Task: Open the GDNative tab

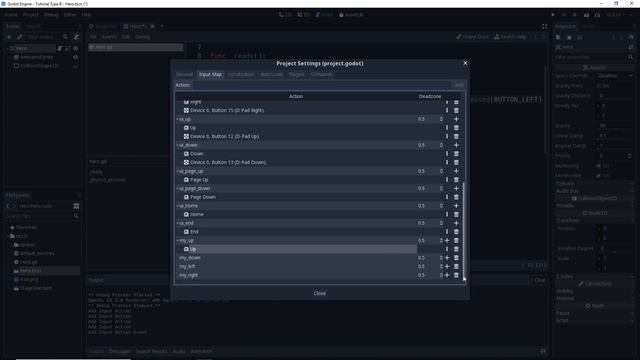Action: pyautogui.click(x=321, y=74)
